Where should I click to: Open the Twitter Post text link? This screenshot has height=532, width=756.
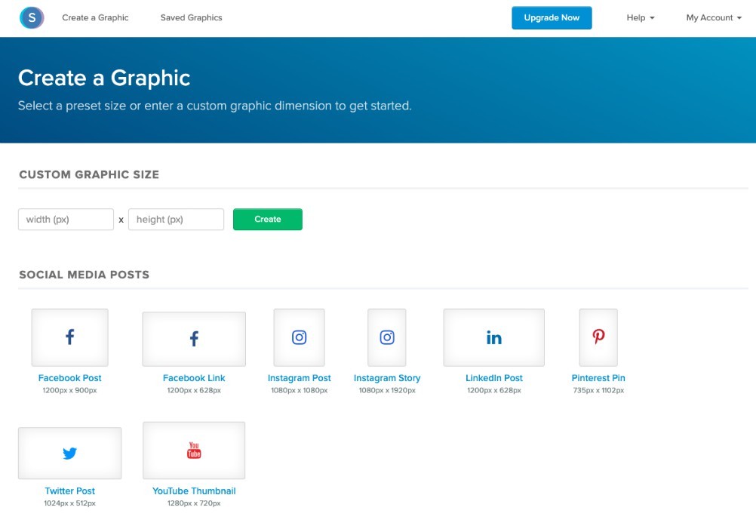pyautogui.click(x=70, y=491)
